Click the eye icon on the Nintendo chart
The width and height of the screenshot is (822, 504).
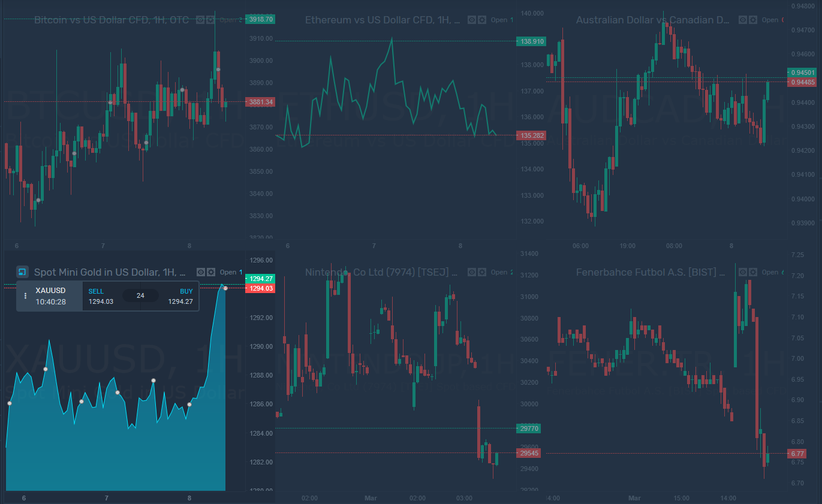[471, 272]
